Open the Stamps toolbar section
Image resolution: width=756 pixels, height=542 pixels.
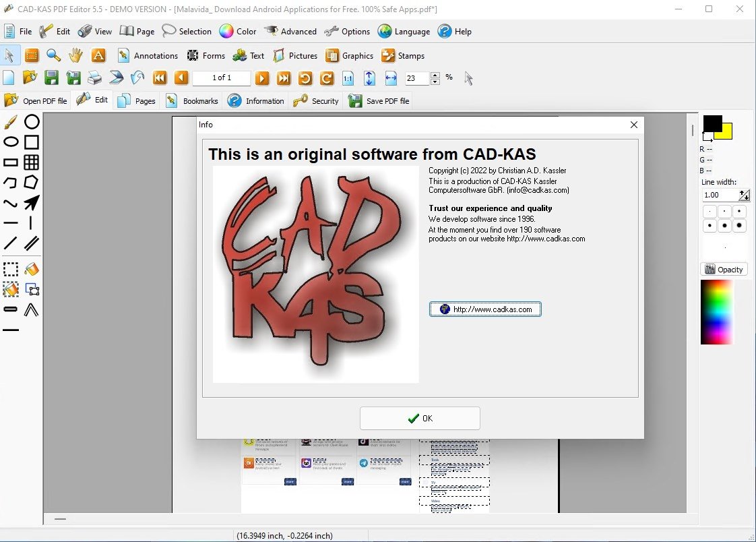403,55
